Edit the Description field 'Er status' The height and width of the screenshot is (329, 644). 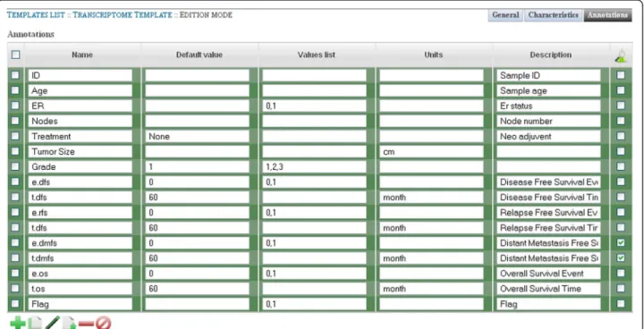[548, 106]
